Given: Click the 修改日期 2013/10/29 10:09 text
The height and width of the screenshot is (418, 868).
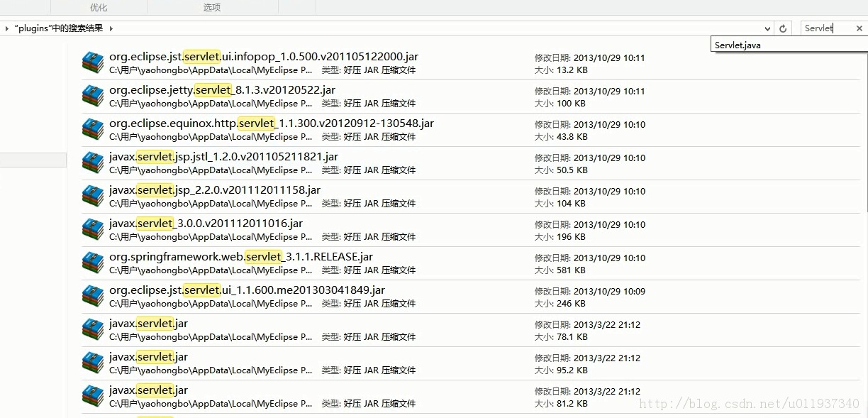Looking at the screenshot, I should tap(590, 292).
